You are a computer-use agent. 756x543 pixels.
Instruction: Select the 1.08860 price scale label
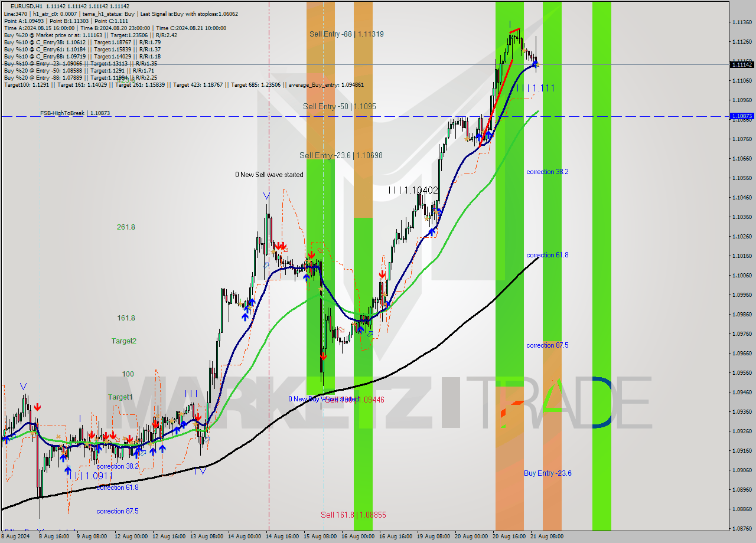[742, 509]
